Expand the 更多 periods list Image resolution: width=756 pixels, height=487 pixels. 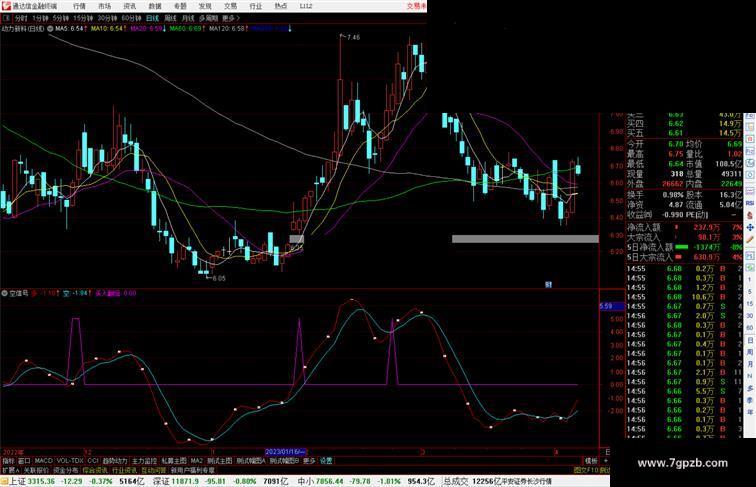(230, 18)
